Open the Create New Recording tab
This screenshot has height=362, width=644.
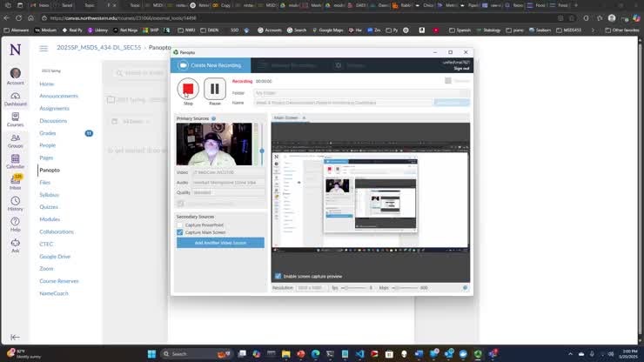(x=211, y=65)
